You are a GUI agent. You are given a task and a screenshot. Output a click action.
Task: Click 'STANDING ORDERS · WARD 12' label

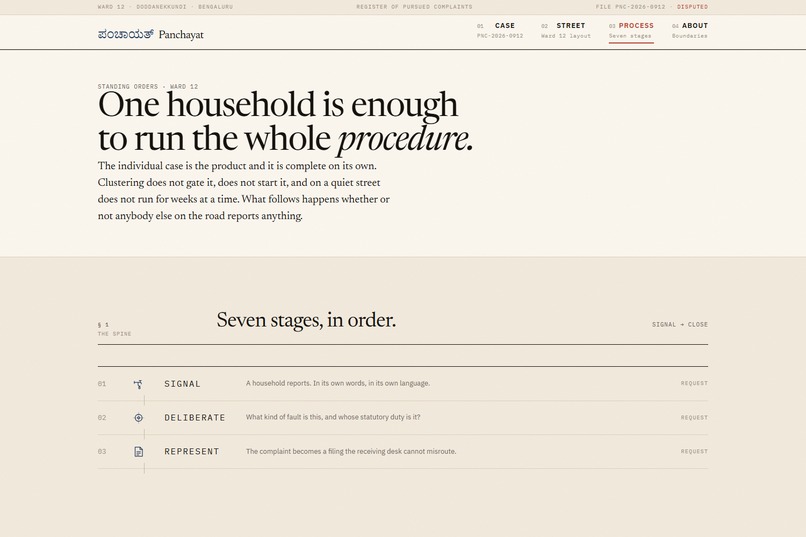(x=148, y=86)
